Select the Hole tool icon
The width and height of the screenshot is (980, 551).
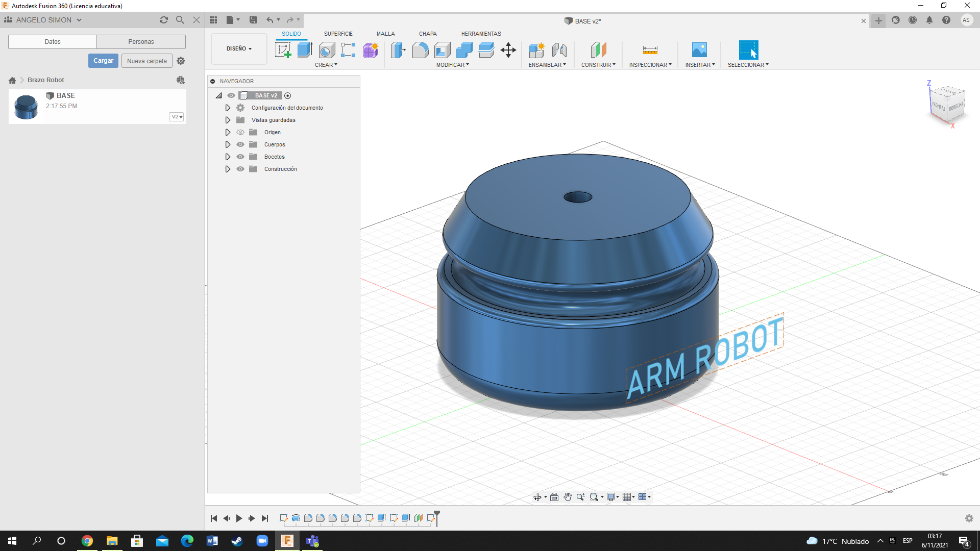pos(327,50)
